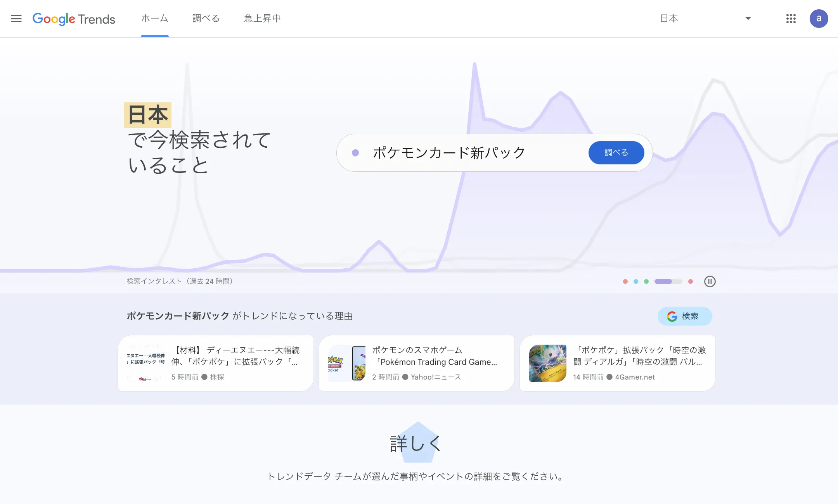Screen dimensions: 838x504
Task: Select the green carousel dot
Action: pos(646,281)
